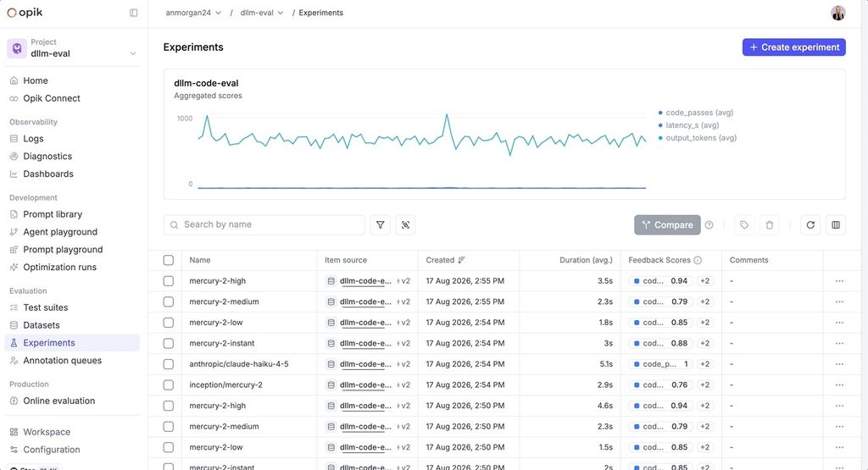The height and width of the screenshot is (470, 868).
Task: Select all experiments with the header checkbox
Action: [x=169, y=260]
